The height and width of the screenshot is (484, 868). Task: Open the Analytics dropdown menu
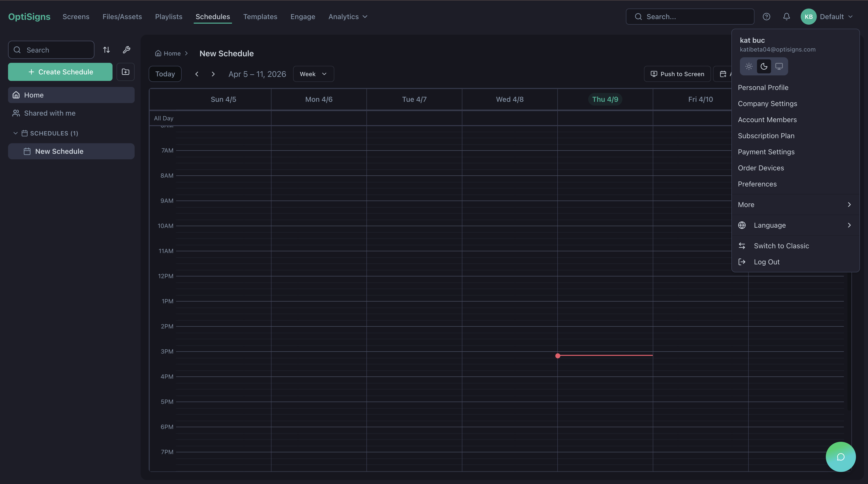(x=347, y=17)
